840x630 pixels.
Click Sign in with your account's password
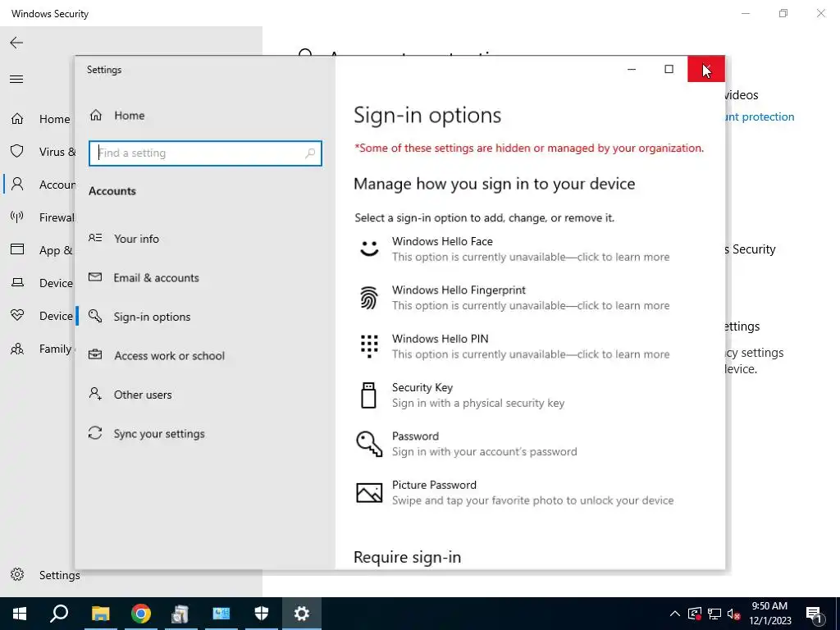pos(485,452)
